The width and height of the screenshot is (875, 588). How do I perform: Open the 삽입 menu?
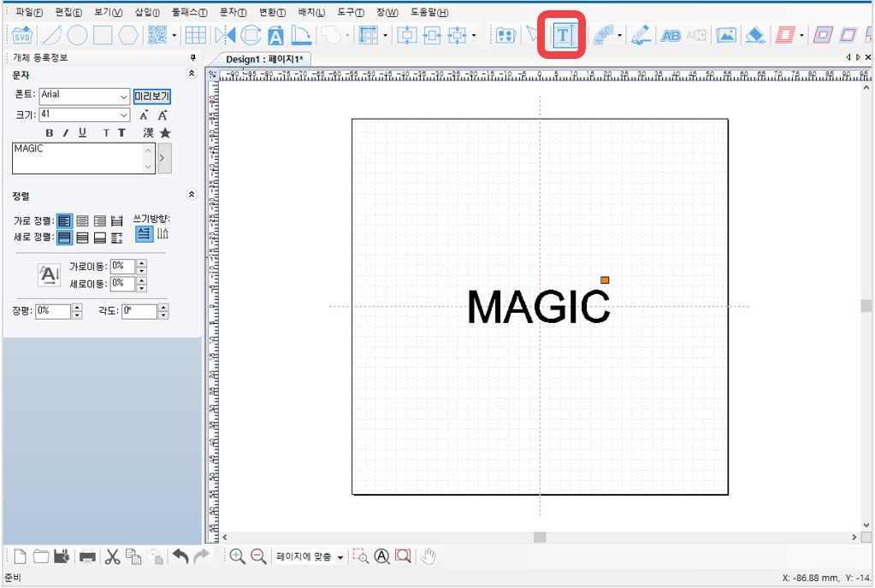(147, 12)
